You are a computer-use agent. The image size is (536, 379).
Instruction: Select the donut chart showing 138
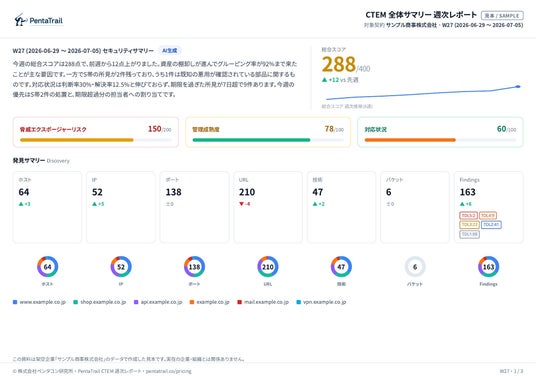195,267
